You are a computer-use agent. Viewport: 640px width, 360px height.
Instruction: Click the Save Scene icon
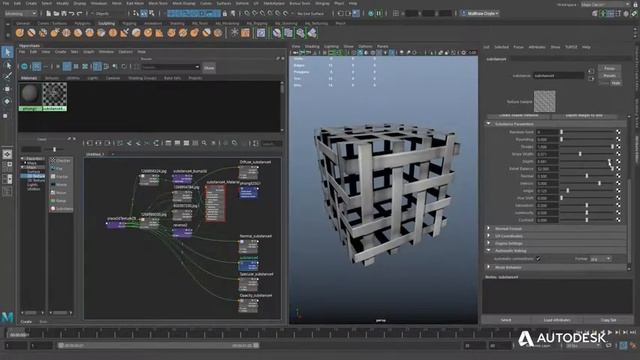(x=63, y=13)
